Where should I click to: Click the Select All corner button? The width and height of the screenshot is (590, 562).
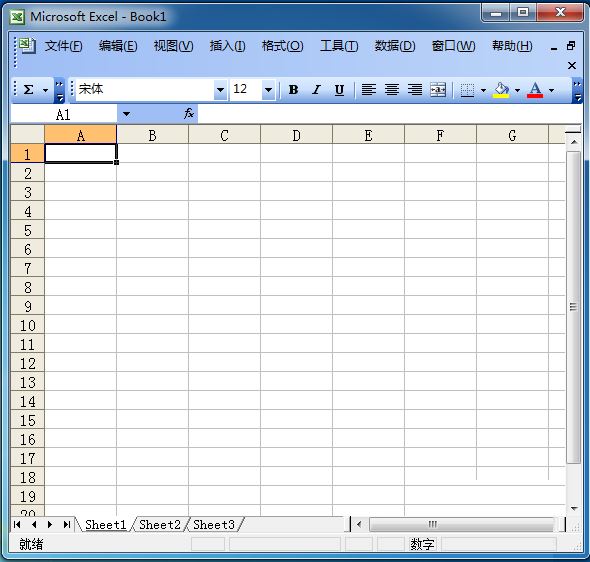(x=27, y=134)
